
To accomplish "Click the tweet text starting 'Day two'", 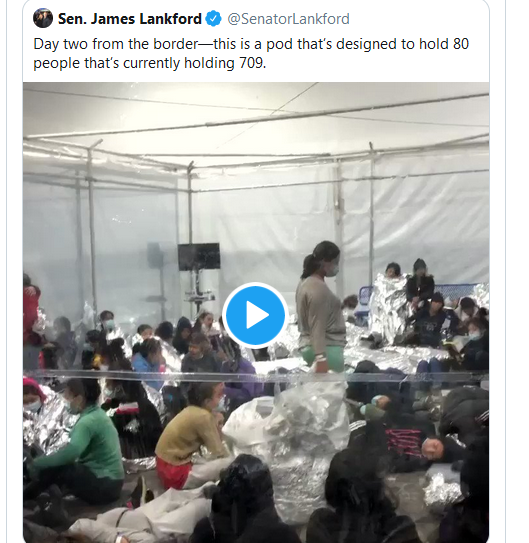I will (251, 53).
